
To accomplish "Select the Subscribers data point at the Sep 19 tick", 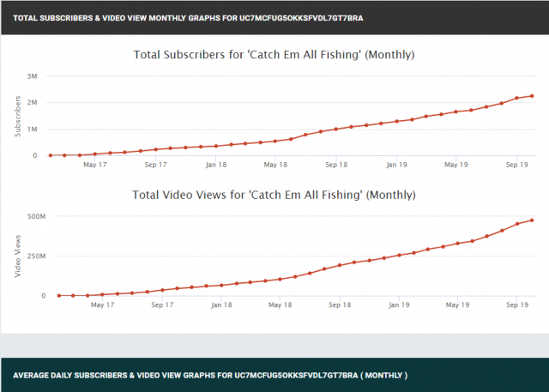I will tap(516, 98).
